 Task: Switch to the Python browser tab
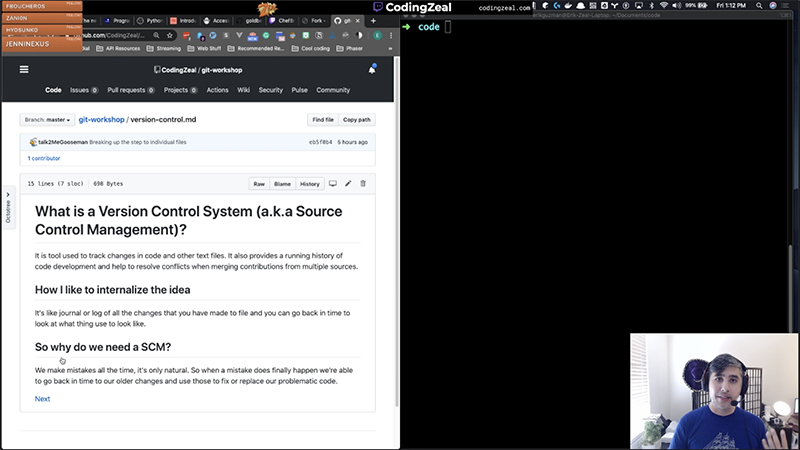pyautogui.click(x=148, y=21)
